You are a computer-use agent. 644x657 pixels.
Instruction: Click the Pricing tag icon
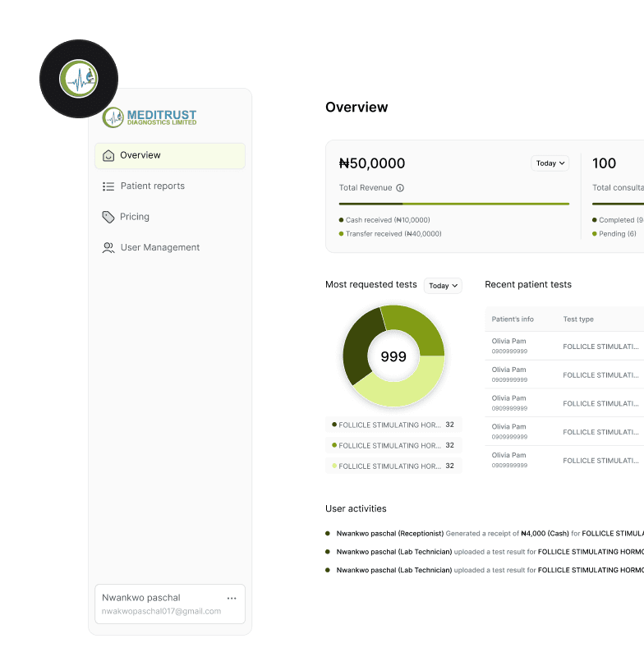click(108, 217)
